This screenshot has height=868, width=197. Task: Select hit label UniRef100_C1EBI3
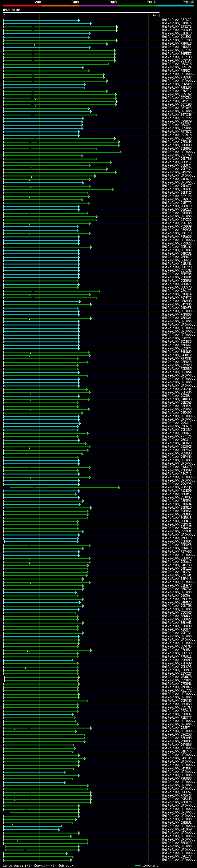pyautogui.click(x=177, y=33)
